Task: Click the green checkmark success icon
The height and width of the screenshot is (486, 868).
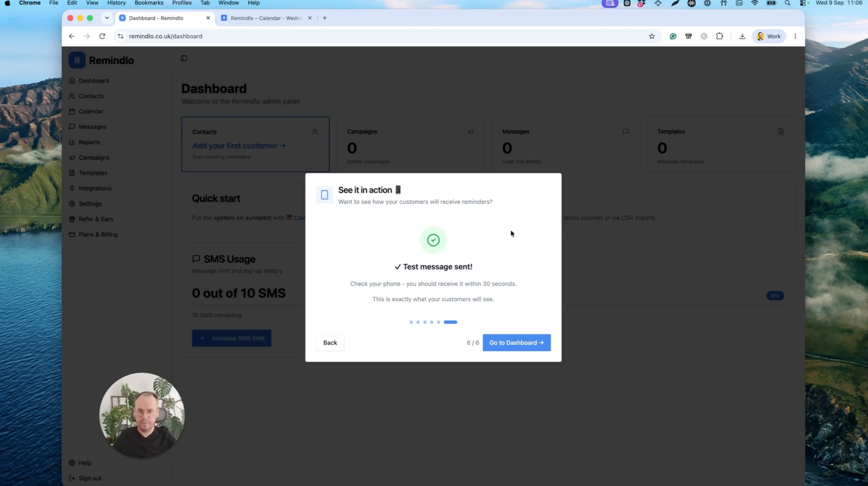Action: click(433, 240)
